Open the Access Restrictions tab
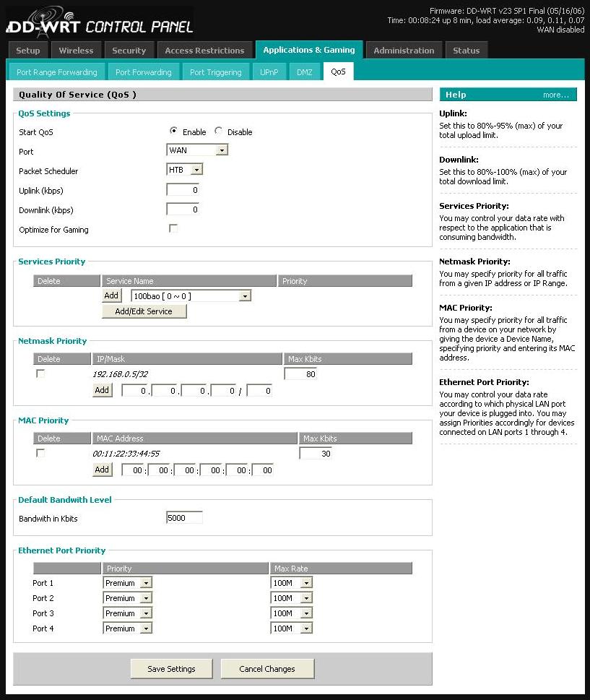Image resolution: width=590 pixels, height=700 pixels. pyautogui.click(x=204, y=51)
